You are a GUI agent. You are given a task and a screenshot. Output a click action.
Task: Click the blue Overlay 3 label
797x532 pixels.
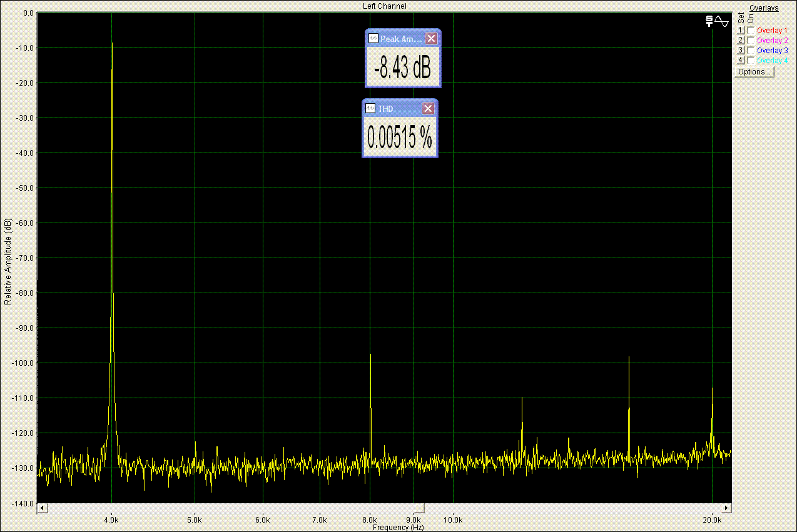772,51
